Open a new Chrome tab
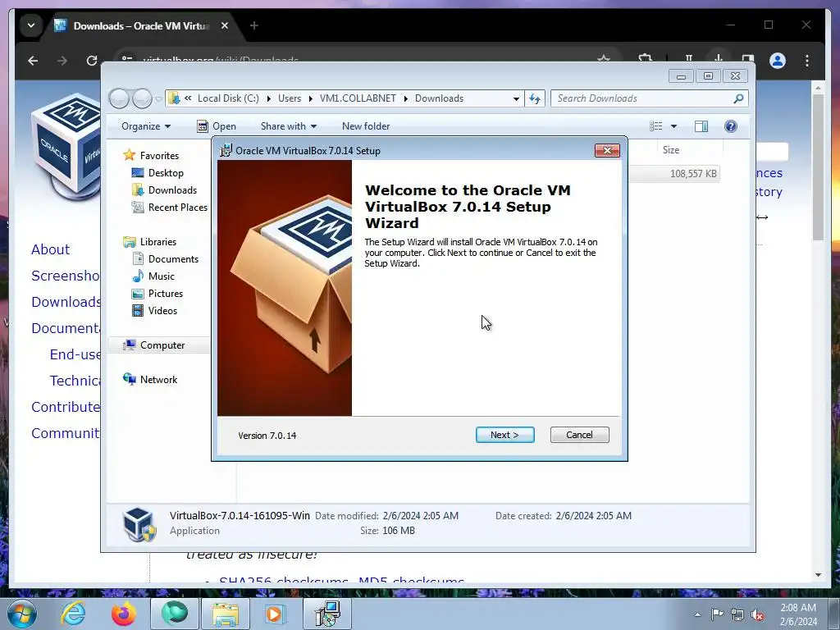Viewport: 840px width, 630px height. click(x=254, y=25)
